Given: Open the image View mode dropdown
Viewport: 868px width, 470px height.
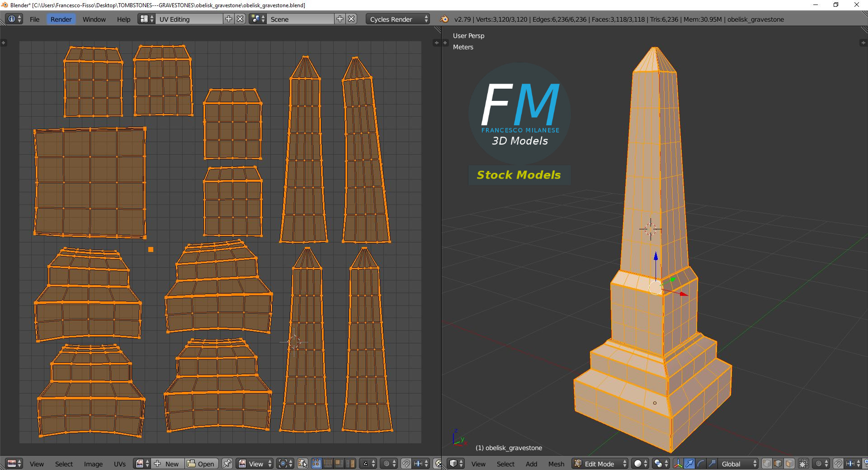Looking at the screenshot, I should click(x=255, y=464).
